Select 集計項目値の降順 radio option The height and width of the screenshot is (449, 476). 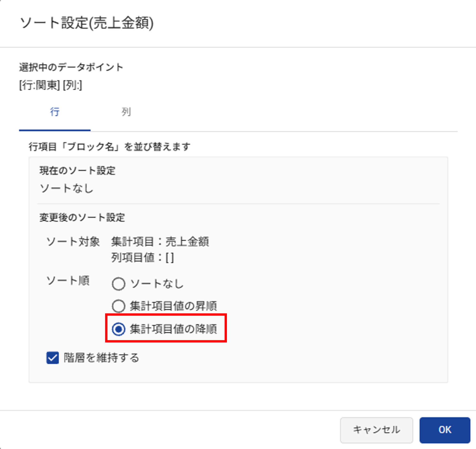119,329
